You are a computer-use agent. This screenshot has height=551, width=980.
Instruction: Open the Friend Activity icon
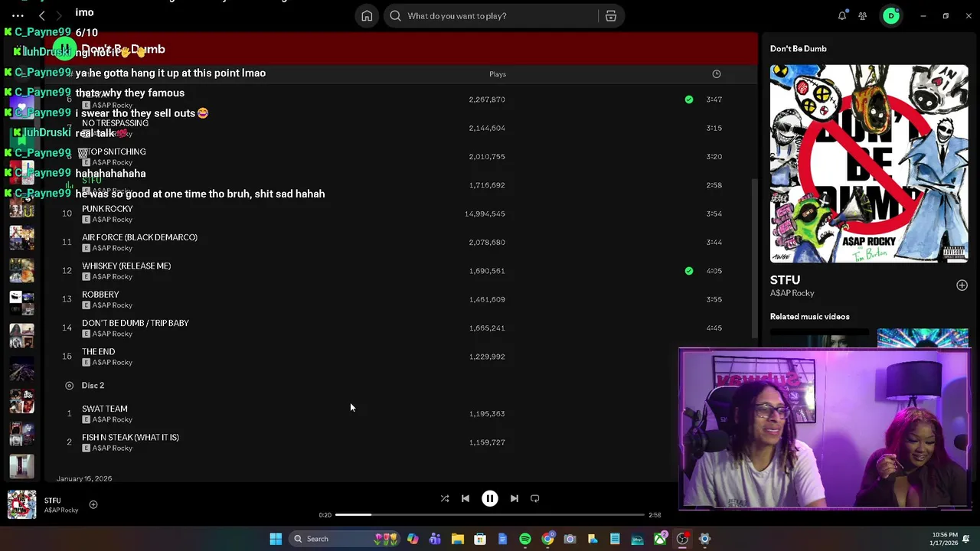(x=863, y=15)
